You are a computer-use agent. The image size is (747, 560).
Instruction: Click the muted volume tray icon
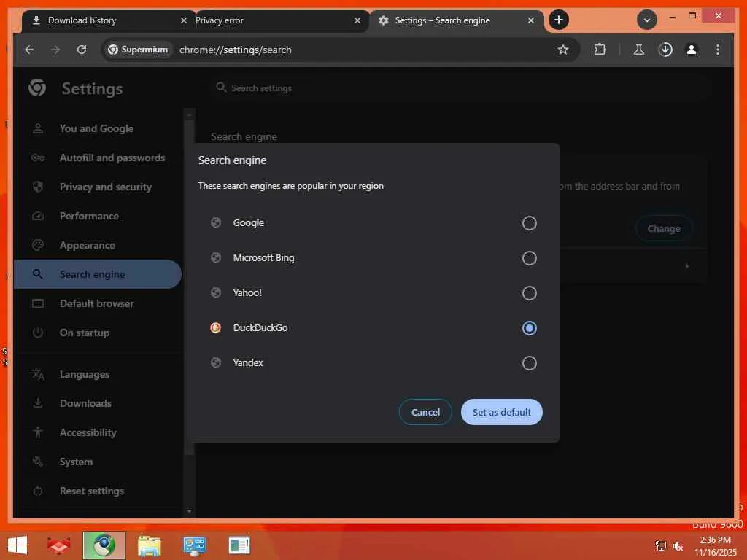pos(678,546)
